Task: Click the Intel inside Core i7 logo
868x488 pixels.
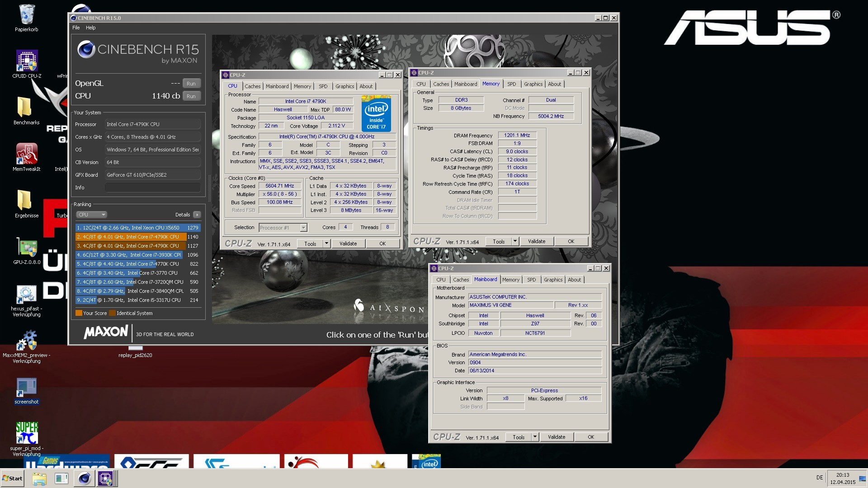Action: click(376, 113)
